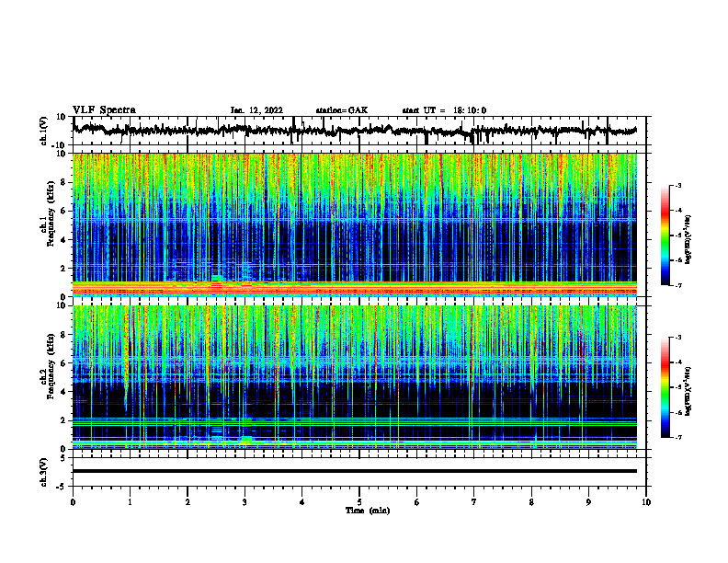Click the "4" kHz tick on ch.1 frequency axis
Screen dimensions: 728x563
(63, 240)
